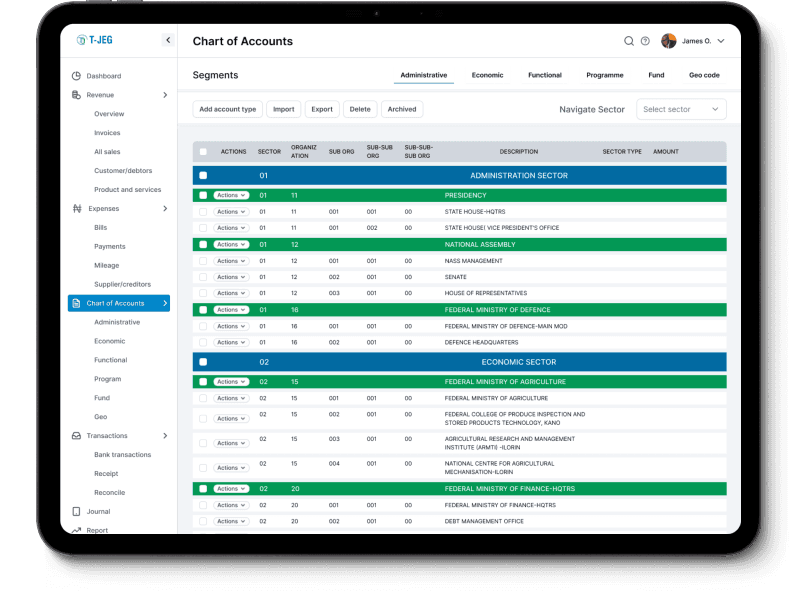Click the user profile avatar picture
The image size is (793, 591).
click(x=669, y=41)
